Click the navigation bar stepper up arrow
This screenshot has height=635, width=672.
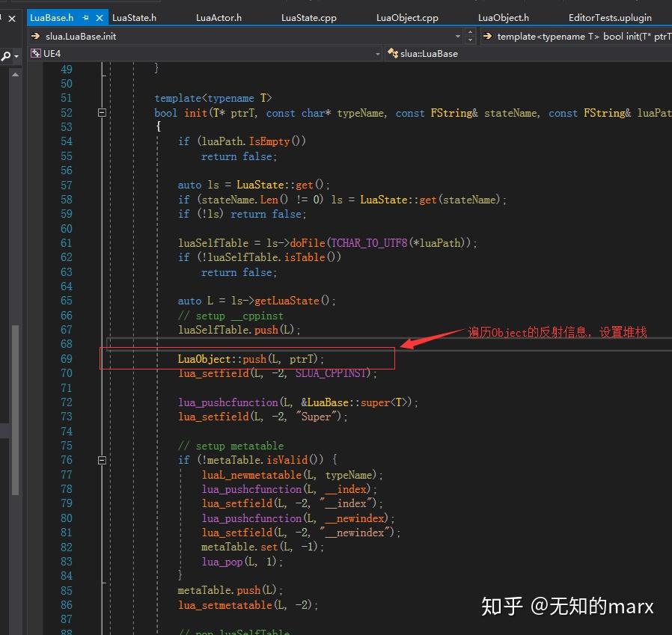[470, 31]
